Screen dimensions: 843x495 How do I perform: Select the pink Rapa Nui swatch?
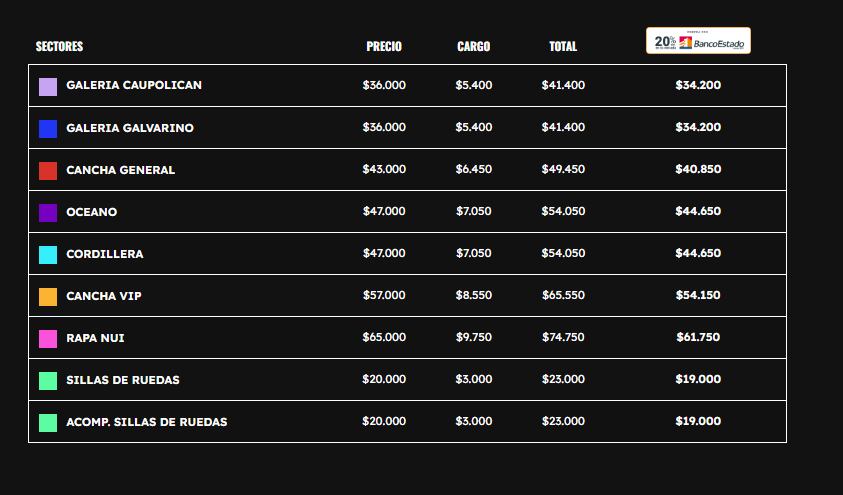[x=48, y=339]
